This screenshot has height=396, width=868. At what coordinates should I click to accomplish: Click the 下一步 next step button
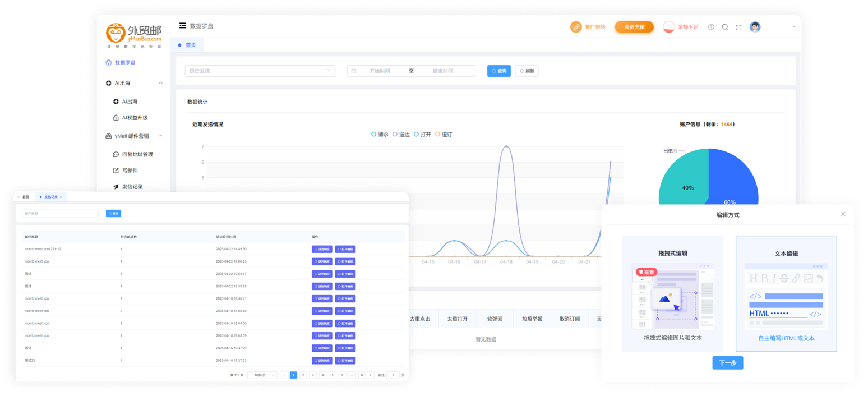coord(728,363)
